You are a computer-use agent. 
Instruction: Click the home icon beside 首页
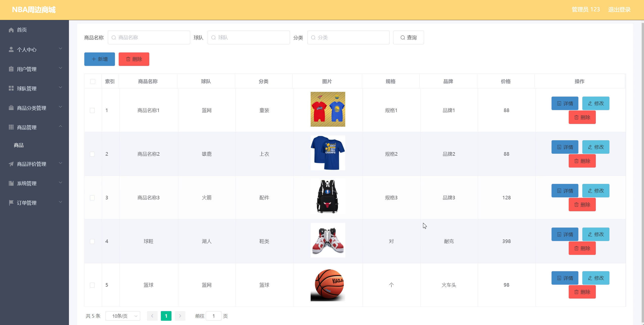point(11,30)
